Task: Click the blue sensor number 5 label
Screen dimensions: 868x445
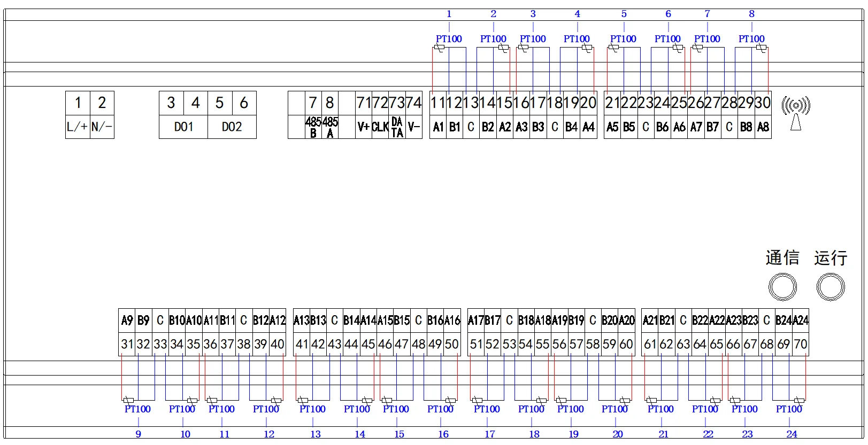Action: [x=624, y=14]
